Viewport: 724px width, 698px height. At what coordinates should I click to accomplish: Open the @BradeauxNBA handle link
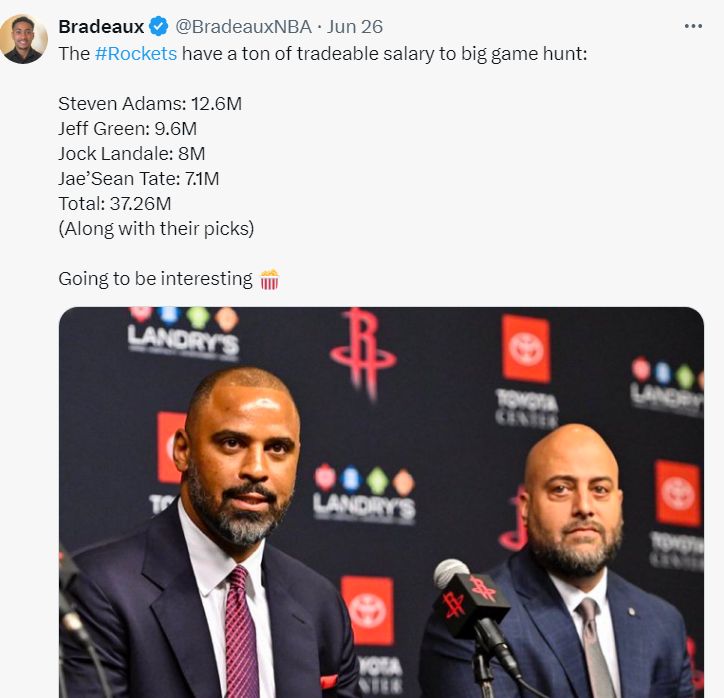(243, 27)
